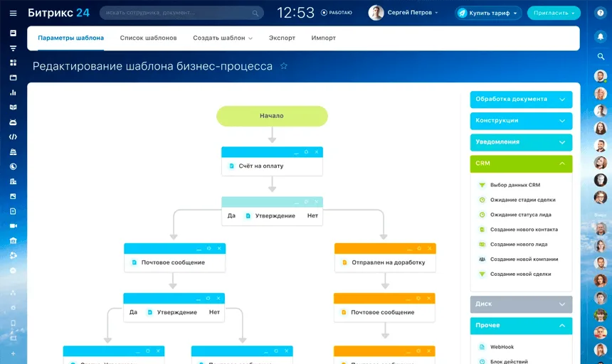Open the hamburger menu icon
The height and width of the screenshot is (364, 612).
(13, 13)
